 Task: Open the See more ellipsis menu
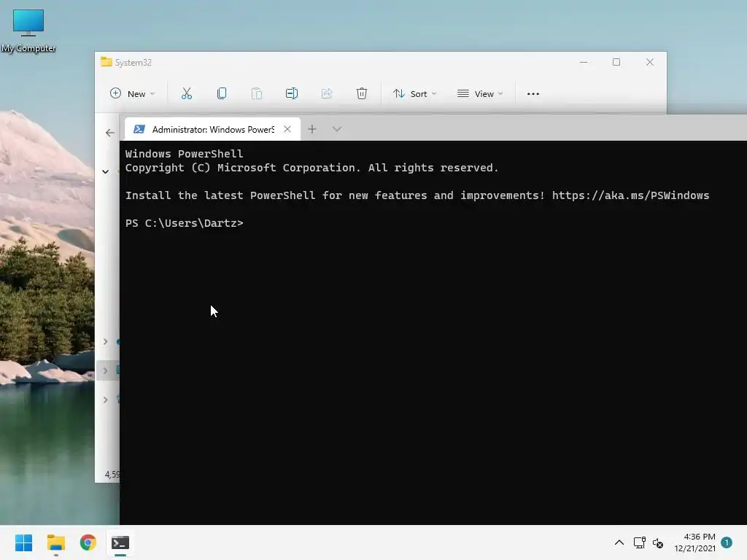pos(533,94)
